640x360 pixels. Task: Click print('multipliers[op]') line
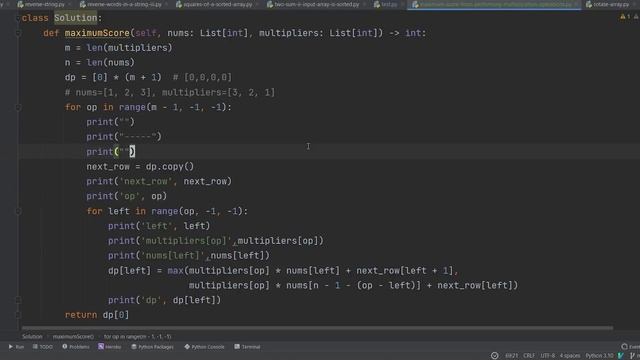point(216,240)
